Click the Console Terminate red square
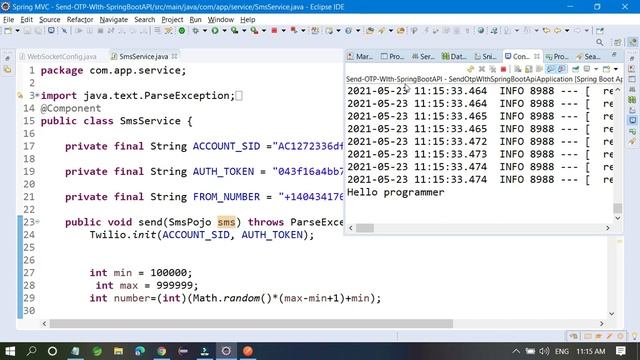Viewport: 640px width, 360px height. (503, 69)
